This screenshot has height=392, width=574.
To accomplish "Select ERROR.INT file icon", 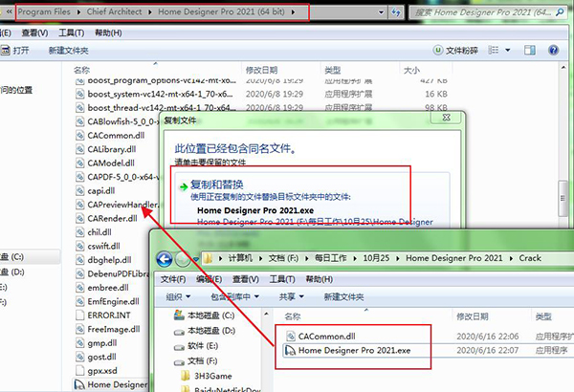I will pos(79,316).
